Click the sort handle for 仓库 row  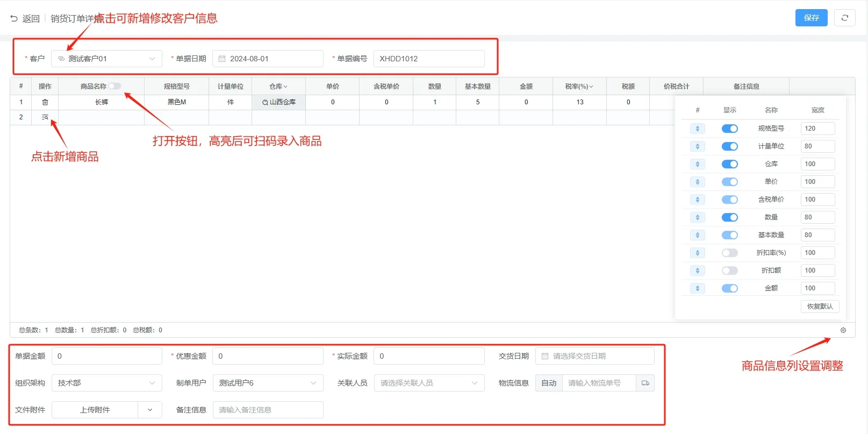(698, 164)
